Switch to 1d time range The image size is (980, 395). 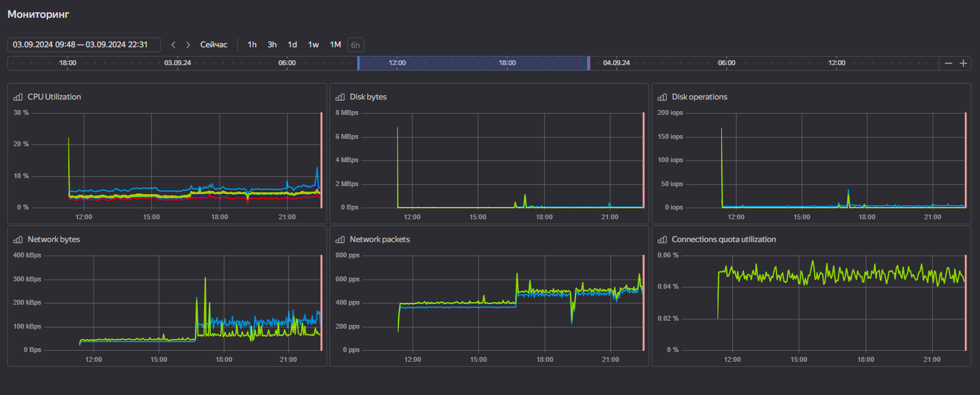tap(293, 45)
